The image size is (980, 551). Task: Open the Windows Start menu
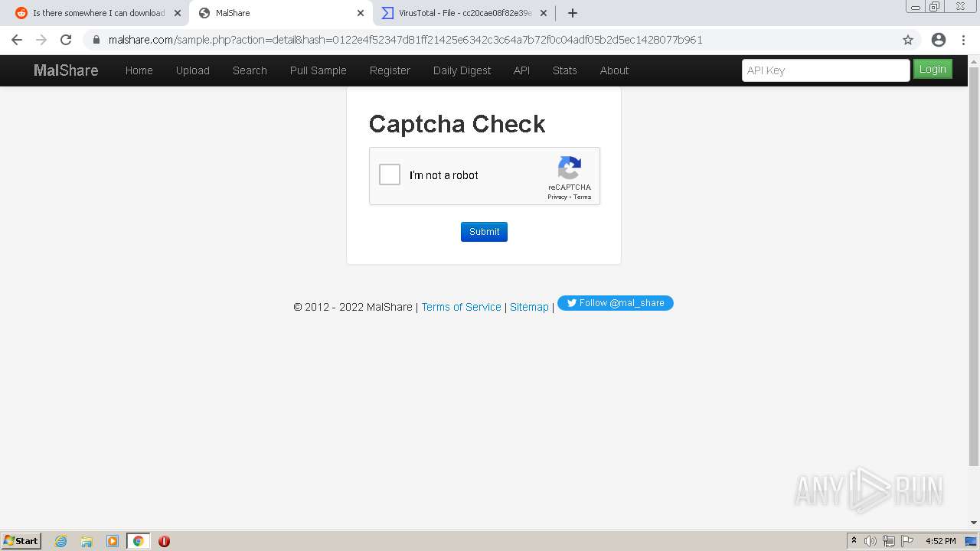pyautogui.click(x=21, y=540)
